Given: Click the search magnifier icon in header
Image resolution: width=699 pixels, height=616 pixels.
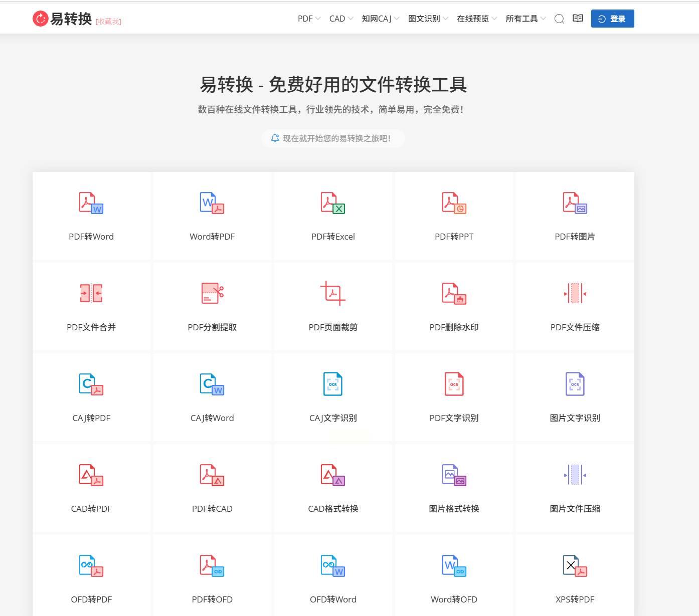Looking at the screenshot, I should point(559,19).
